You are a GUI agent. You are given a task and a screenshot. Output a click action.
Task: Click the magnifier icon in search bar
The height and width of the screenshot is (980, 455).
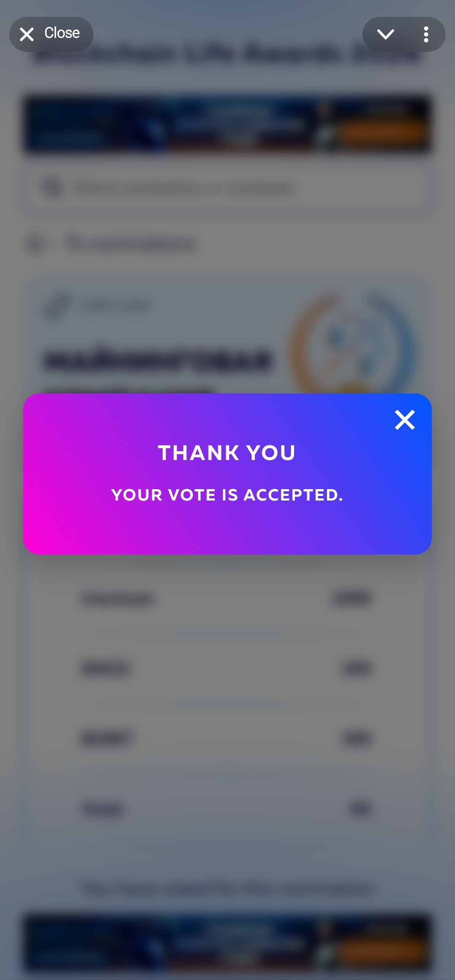pos(52,187)
